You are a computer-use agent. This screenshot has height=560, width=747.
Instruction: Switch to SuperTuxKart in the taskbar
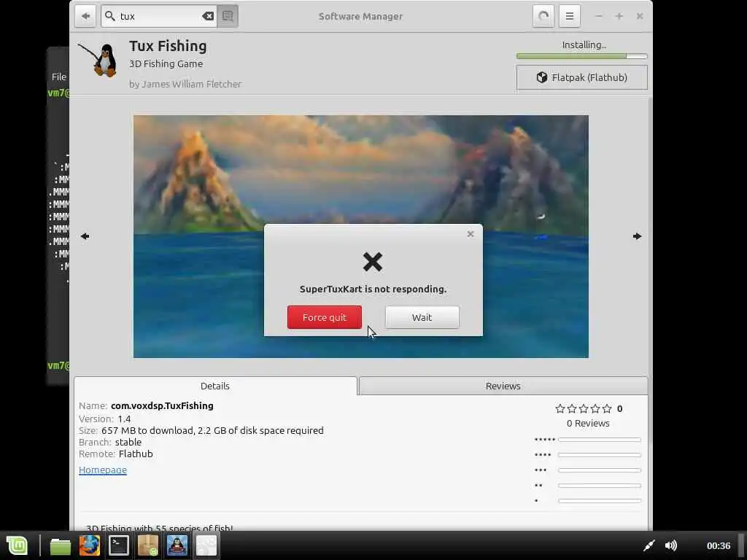(x=177, y=545)
